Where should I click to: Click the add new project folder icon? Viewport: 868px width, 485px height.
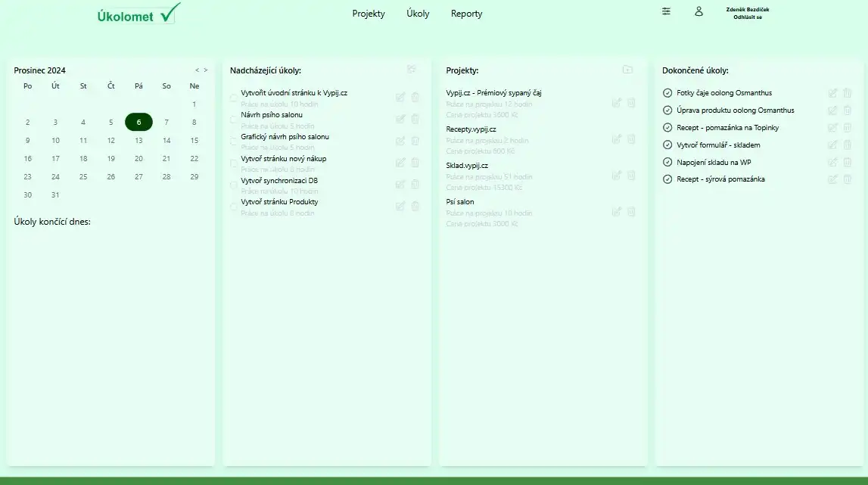point(627,70)
